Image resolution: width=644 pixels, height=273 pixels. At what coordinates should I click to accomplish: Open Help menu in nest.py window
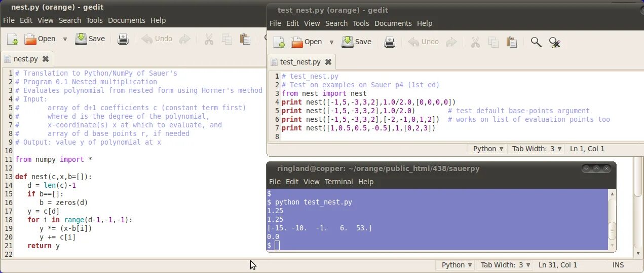pyautogui.click(x=158, y=20)
